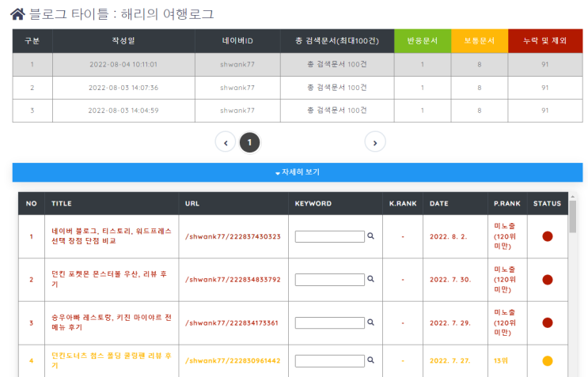Click the 13위 P.RANK value
Viewport: 588px width, 377px height.
(x=501, y=361)
